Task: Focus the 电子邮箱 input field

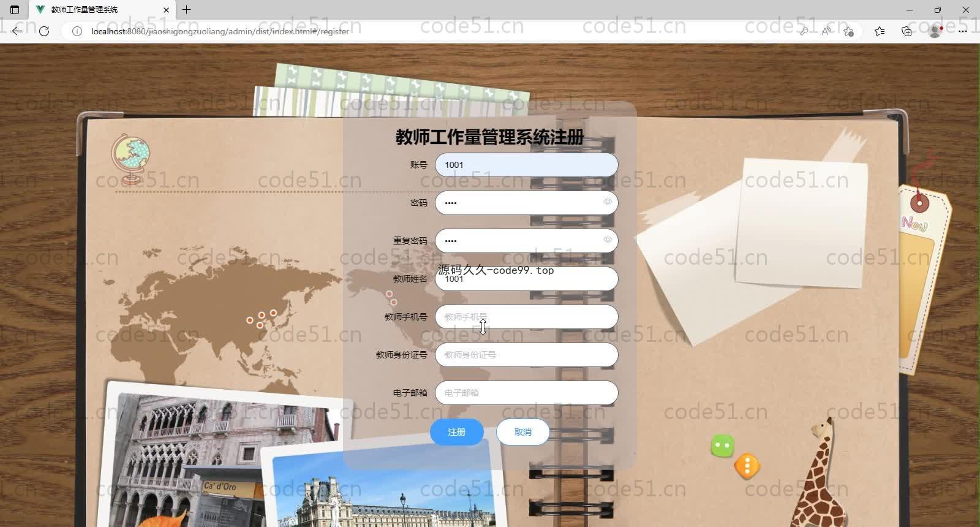Action: (x=527, y=393)
